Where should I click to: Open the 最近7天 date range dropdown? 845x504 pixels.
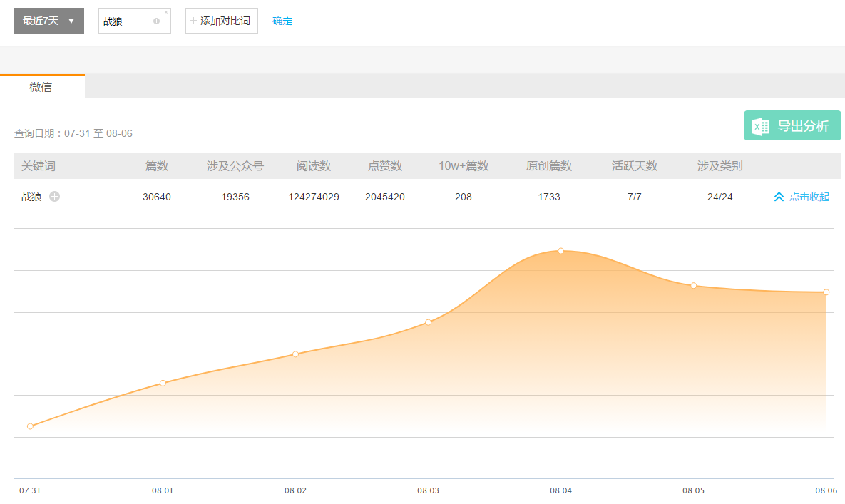pos(48,21)
